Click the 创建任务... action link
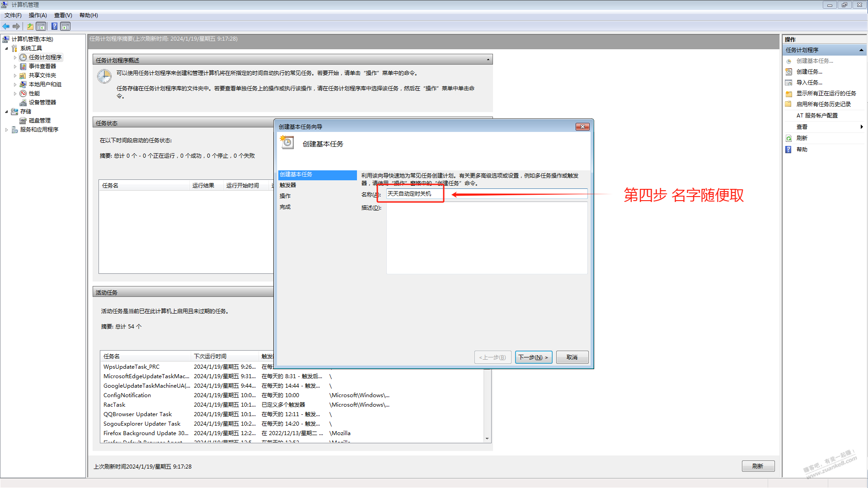The height and width of the screenshot is (488, 868). coord(809,72)
